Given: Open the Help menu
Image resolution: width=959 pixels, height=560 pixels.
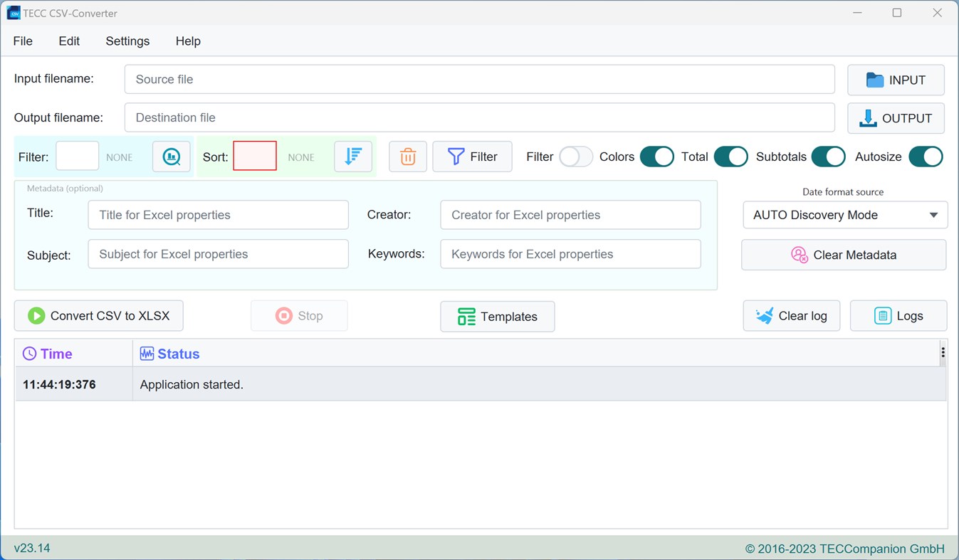Looking at the screenshot, I should 188,41.
